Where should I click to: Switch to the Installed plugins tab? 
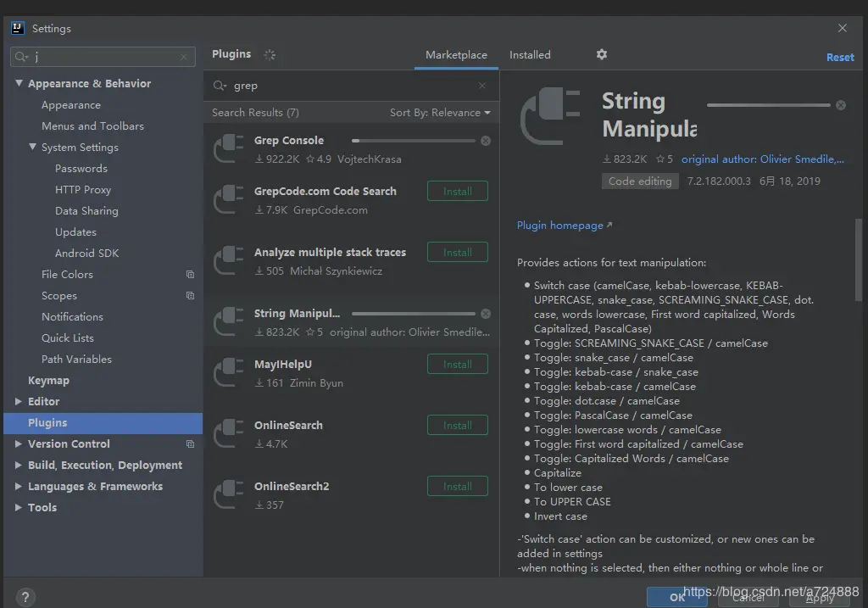click(530, 55)
